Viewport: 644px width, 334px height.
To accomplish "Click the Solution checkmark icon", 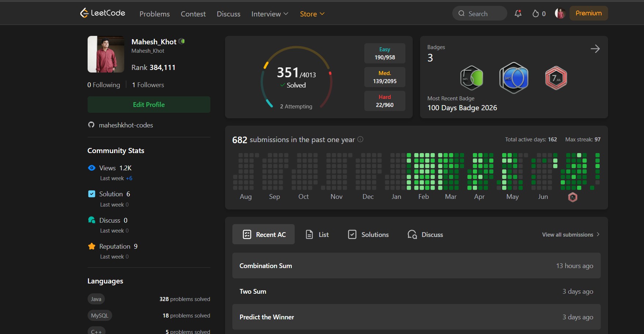I will (92, 194).
